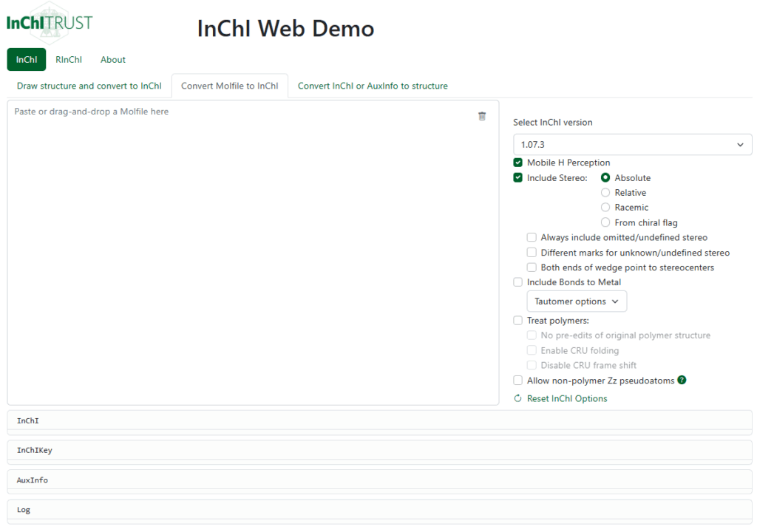Image resolution: width=757 pixels, height=532 pixels.
Task: Switch to Draw structure and convert tab
Action: (89, 86)
